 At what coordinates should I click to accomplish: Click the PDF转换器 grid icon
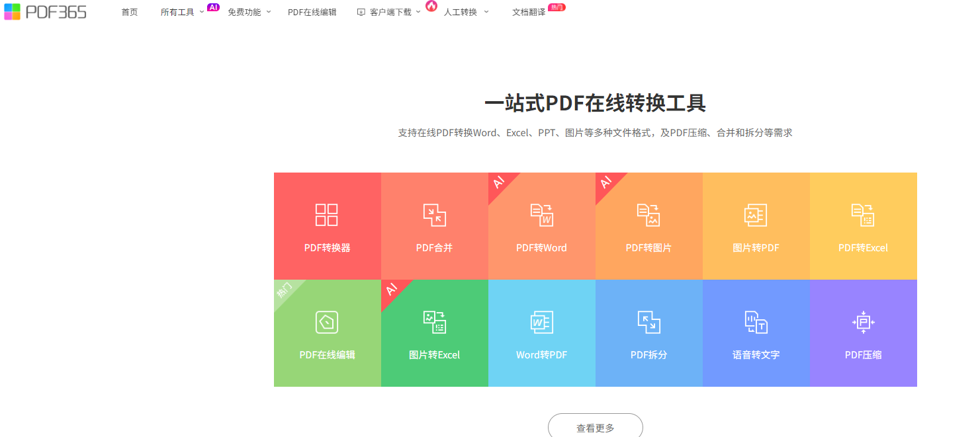(327, 215)
